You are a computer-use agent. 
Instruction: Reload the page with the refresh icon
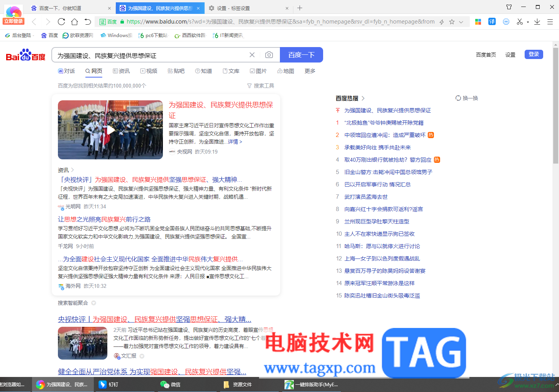coord(61,22)
